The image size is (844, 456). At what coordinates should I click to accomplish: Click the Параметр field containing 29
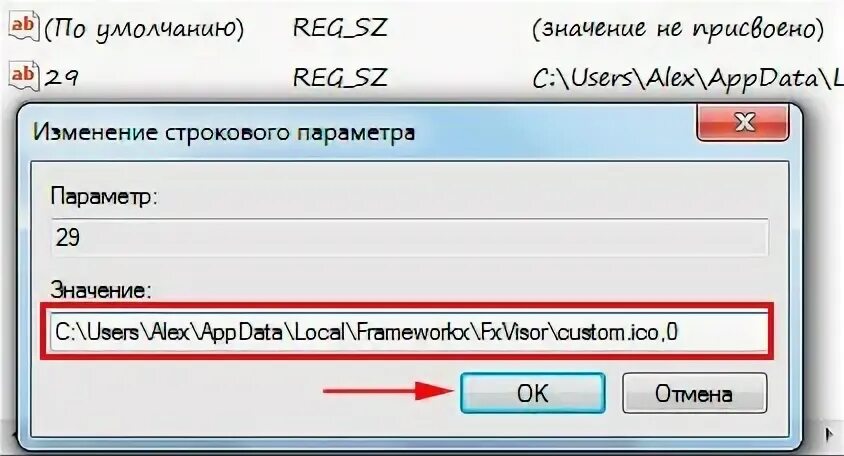(409, 237)
